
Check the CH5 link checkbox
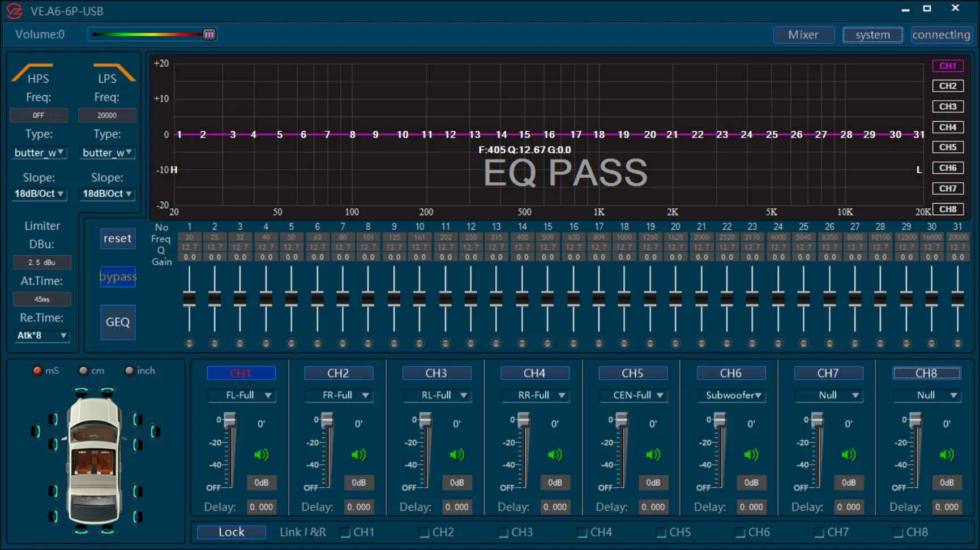pyautogui.click(x=661, y=532)
